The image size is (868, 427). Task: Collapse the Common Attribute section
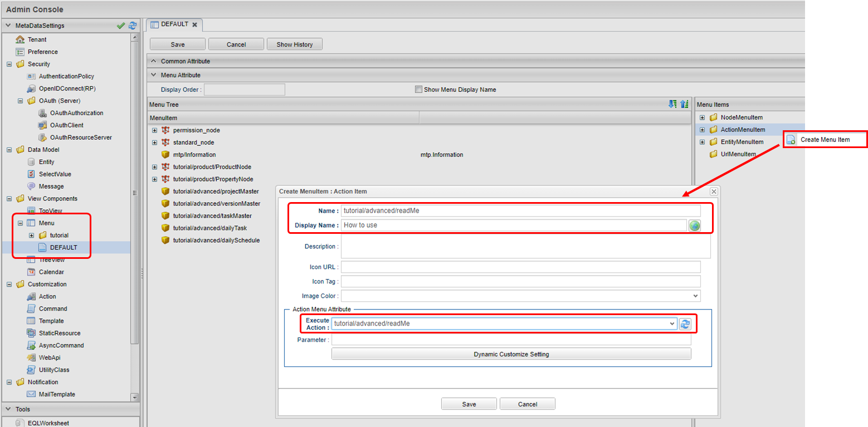click(x=154, y=61)
